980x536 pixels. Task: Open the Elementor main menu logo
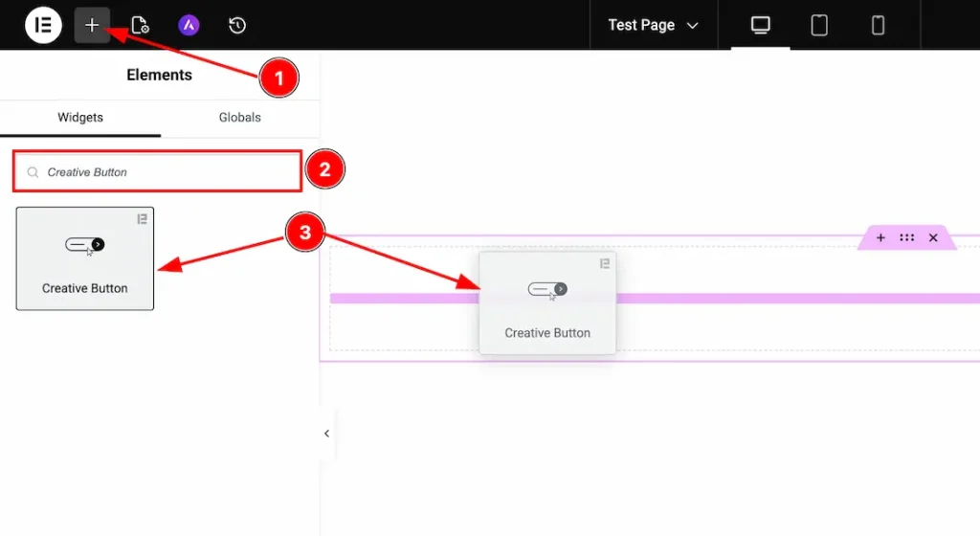click(x=43, y=25)
